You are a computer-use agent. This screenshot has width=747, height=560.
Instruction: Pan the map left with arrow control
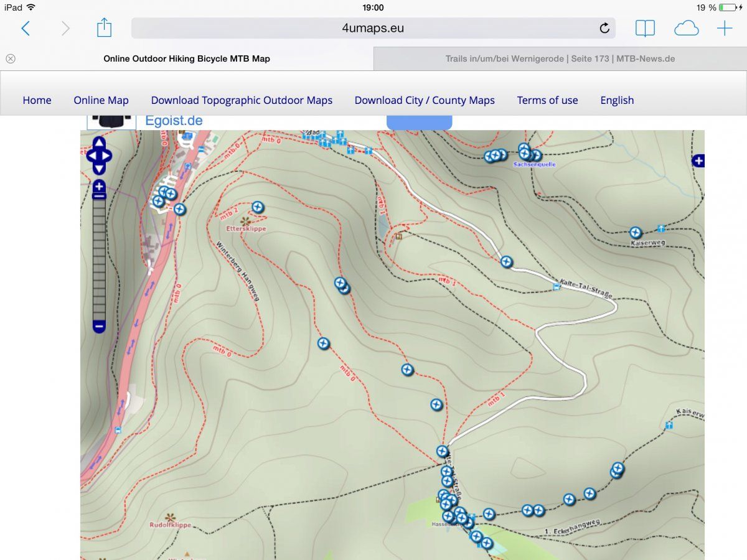point(90,156)
